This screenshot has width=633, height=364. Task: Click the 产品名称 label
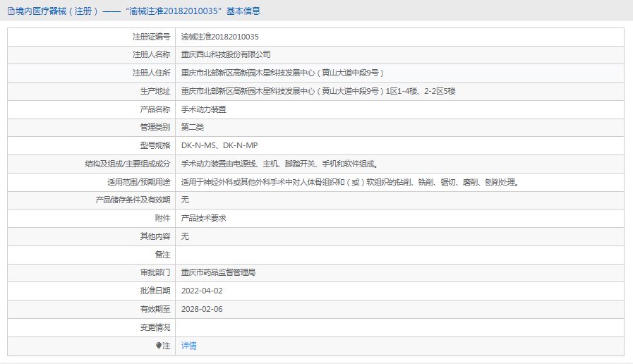point(155,109)
